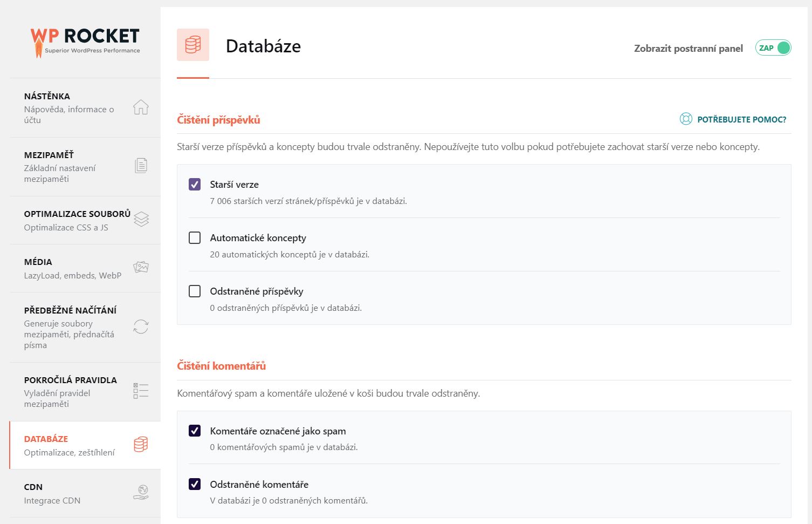Click the 'Optimalizace, zeštíhlení' sidebar subtitle
This screenshot has width=812, height=524.
(x=69, y=453)
